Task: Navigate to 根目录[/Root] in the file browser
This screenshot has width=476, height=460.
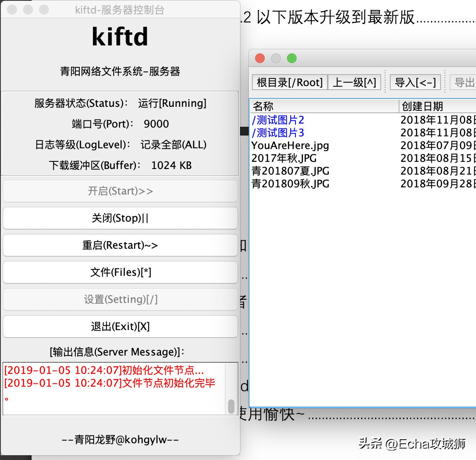Action: [289, 82]
